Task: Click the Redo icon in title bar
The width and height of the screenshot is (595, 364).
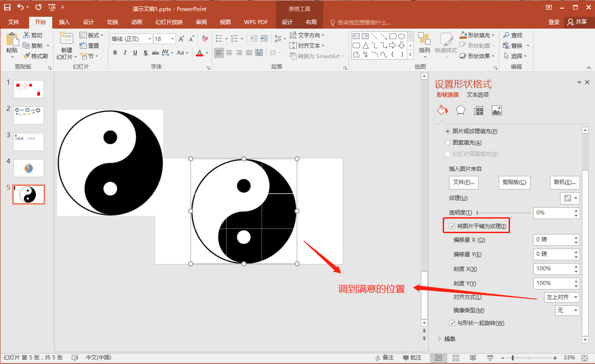Action: (38, 7)
